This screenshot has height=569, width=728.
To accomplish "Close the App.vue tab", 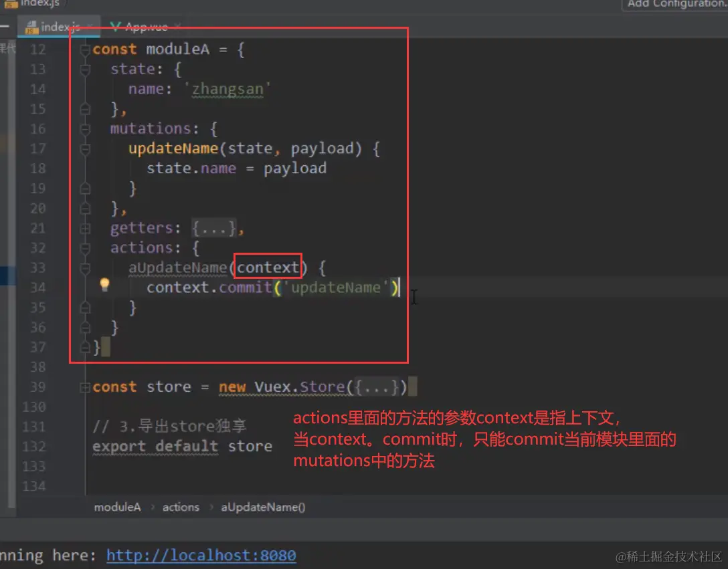I will pyautogui.click(x=177, y=27).
